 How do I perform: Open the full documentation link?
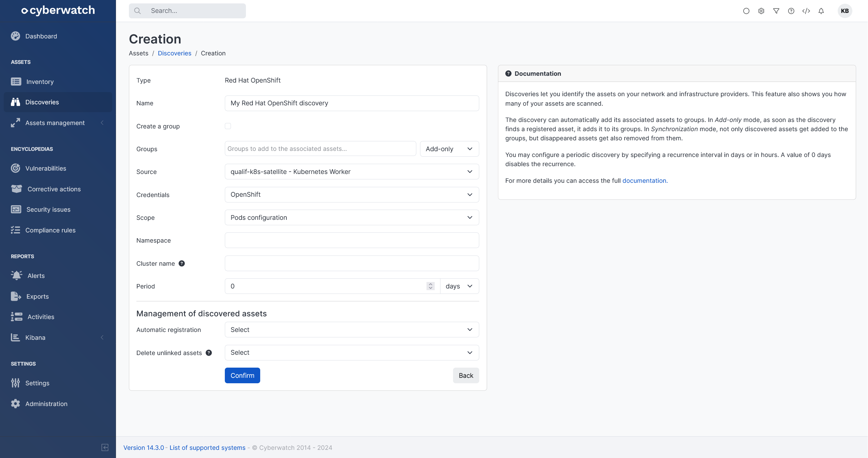click(645, 180)
